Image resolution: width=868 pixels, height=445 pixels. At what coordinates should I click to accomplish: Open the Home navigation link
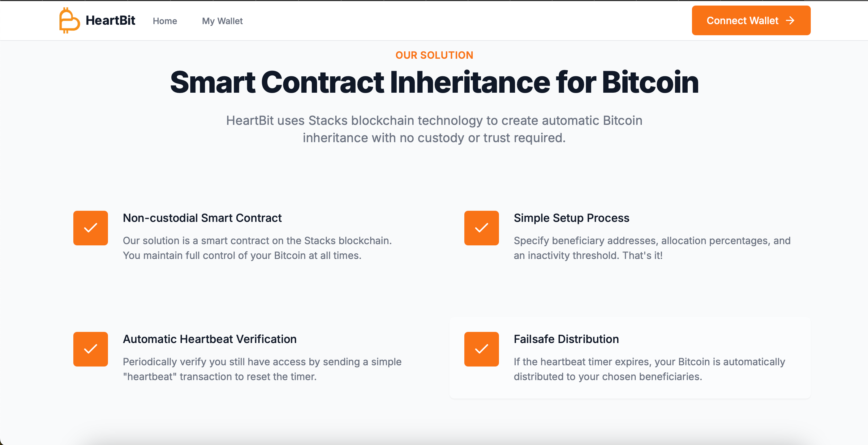[x=165, y=21]
